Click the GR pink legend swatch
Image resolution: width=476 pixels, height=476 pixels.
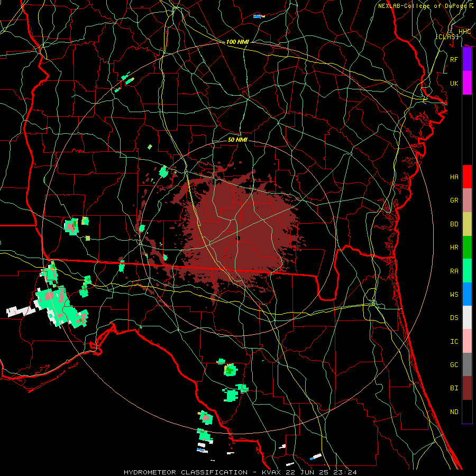point(467,200)
